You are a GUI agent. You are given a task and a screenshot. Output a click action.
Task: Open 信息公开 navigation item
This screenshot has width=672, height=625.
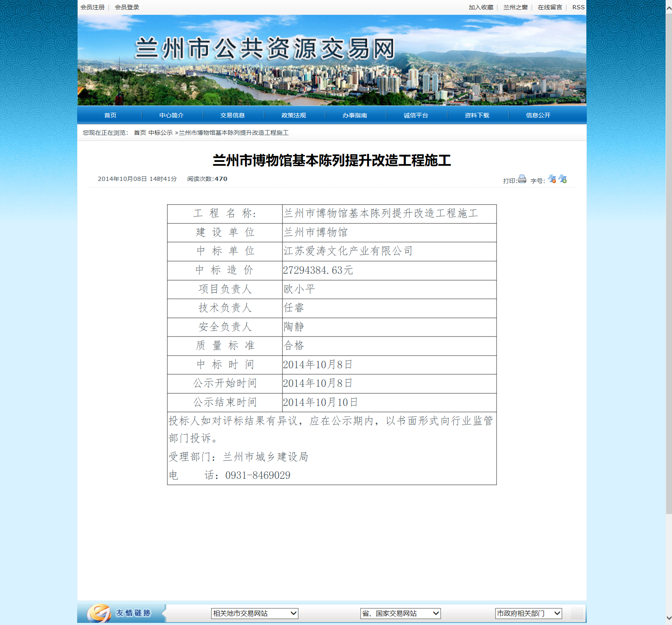pos(538,115)
